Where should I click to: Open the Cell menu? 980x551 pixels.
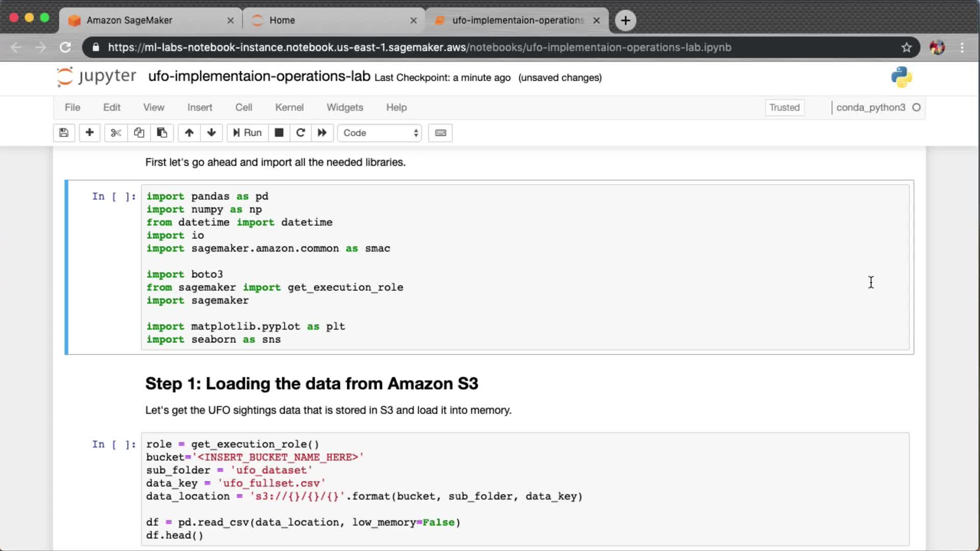coord(243,108)
